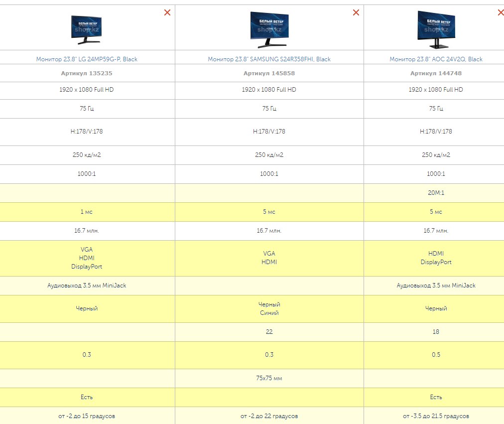This screenshot has width=504, height=424.
Task: Click от -2 до 22 градусов
Action: 269,417
